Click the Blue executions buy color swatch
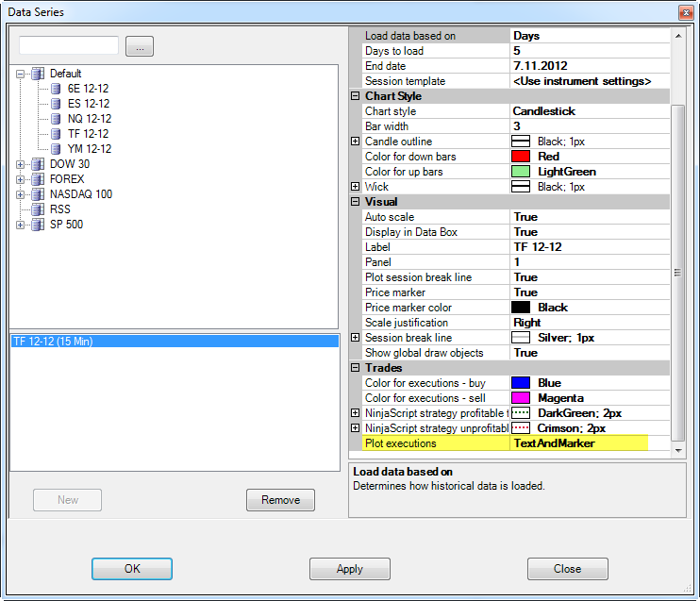 click(521, 383)
